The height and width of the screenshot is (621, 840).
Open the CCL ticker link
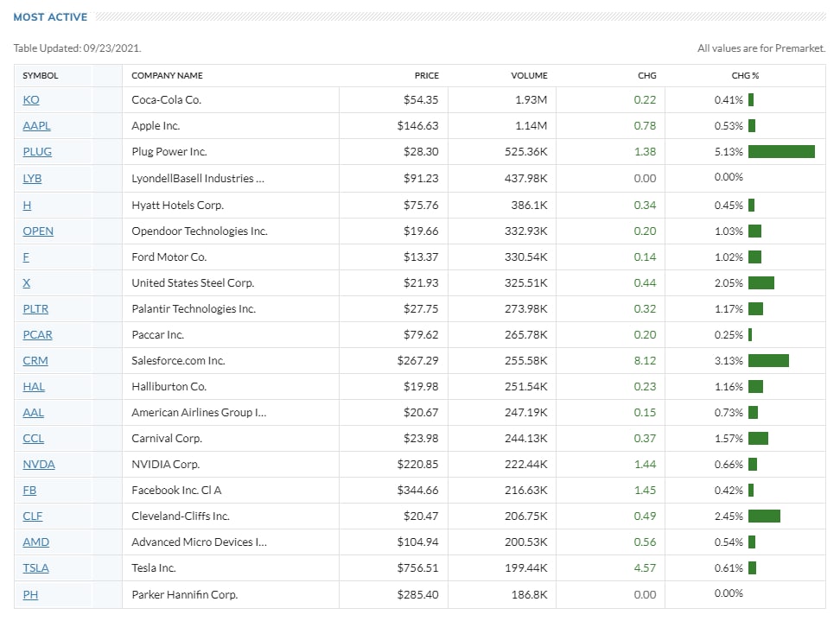coord(33,439)
